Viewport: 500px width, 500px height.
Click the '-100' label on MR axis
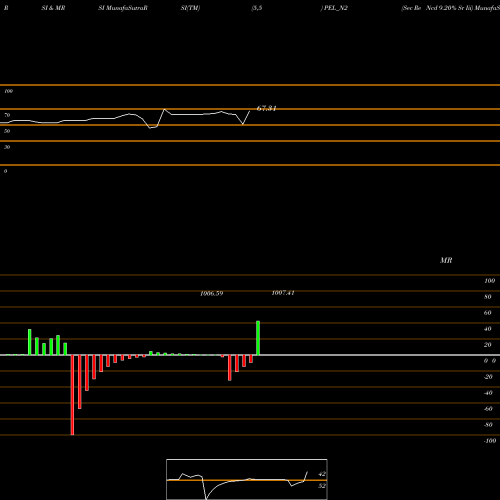490,441
